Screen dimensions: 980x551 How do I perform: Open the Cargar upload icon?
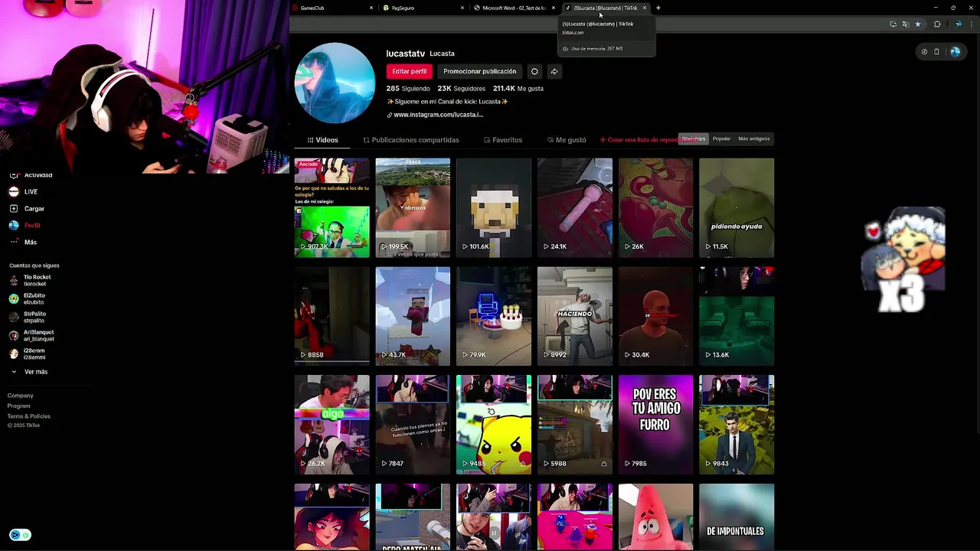tap(14, 208)
